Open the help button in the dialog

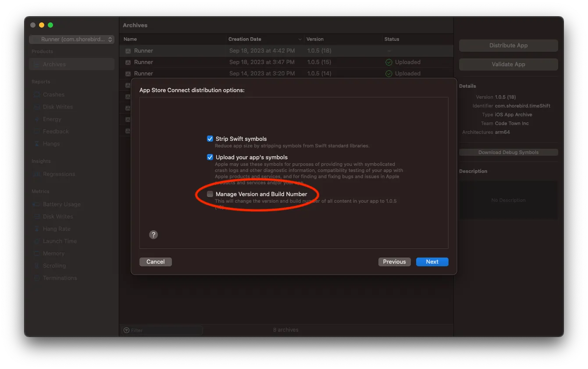(x=153, y=235)
